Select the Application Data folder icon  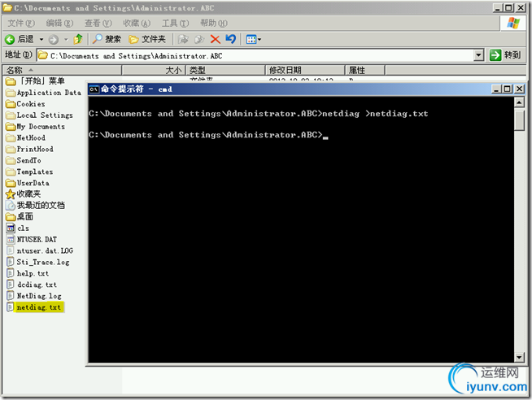pyautogui.click(x=11, y=93)
